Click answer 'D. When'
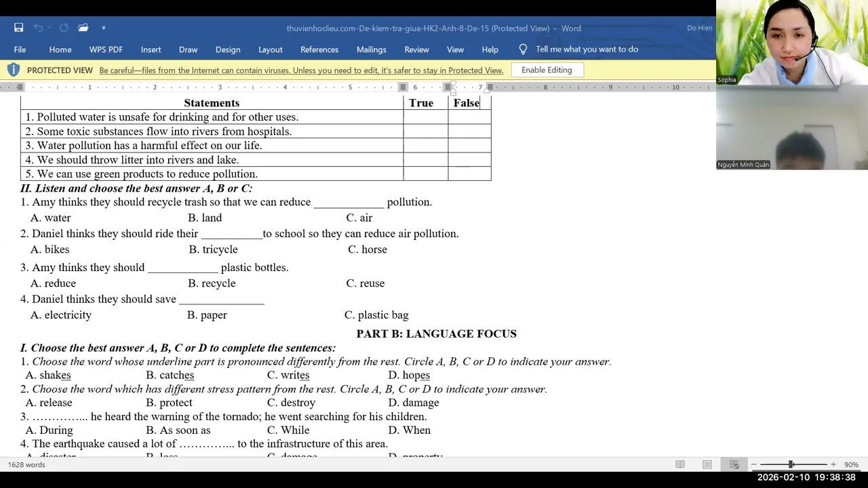 point(409,430)
